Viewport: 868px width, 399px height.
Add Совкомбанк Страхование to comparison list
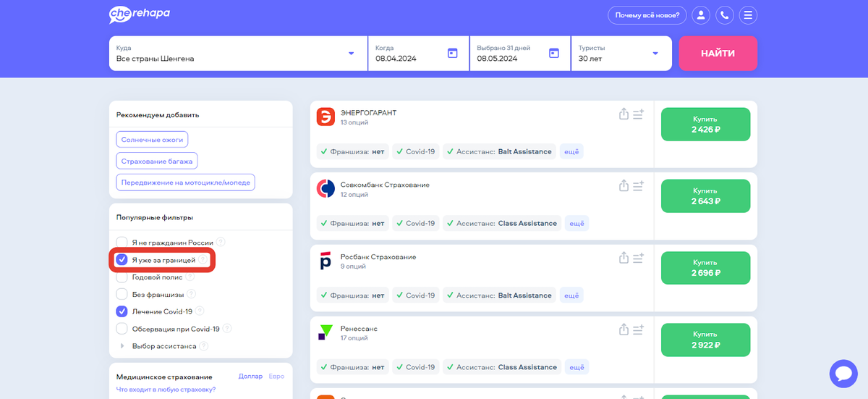point(638,186)
